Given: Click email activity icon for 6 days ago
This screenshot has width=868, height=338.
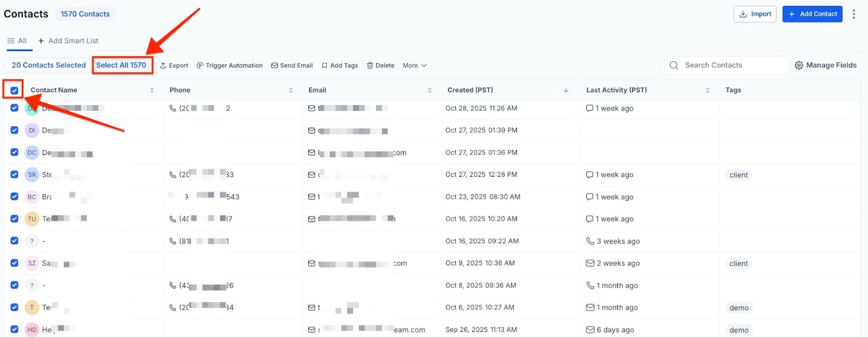Looking at the screenshot, I should click(x=590, y=329).
